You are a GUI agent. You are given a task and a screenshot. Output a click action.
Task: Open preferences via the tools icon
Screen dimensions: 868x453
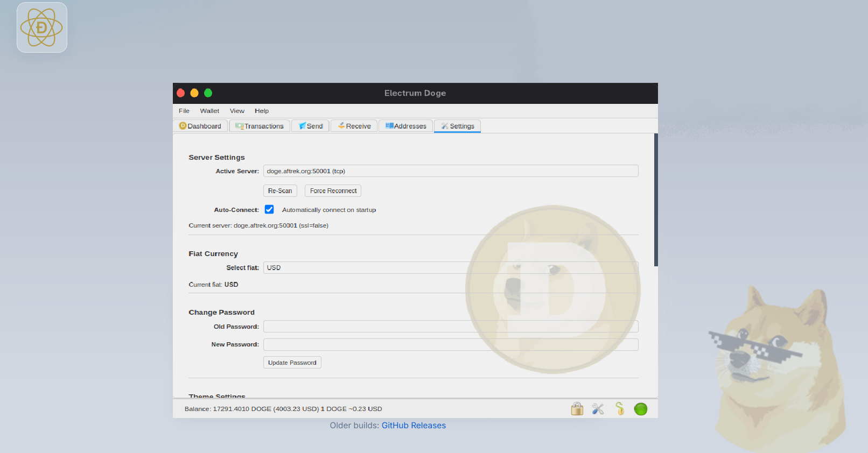point(598,409)
